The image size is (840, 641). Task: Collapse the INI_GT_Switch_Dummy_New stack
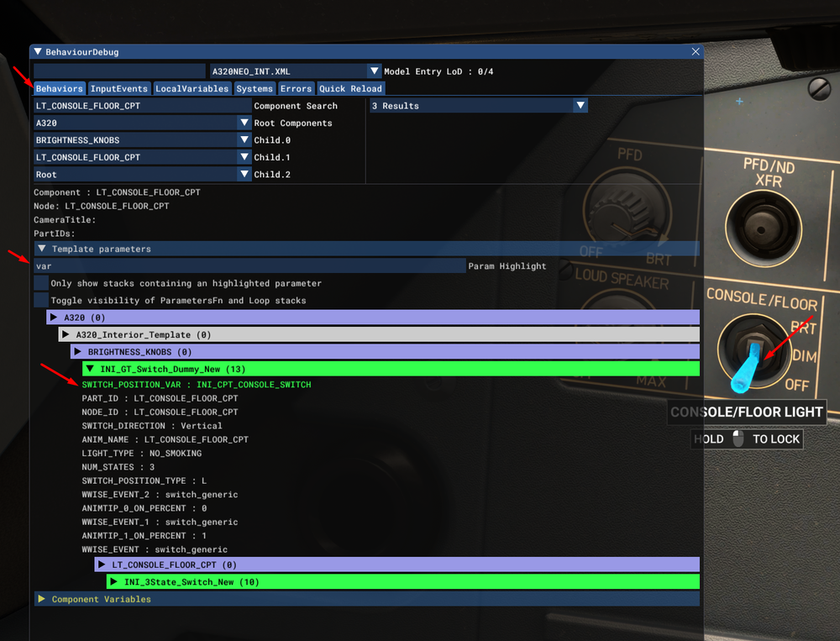(x=90, y=368)
